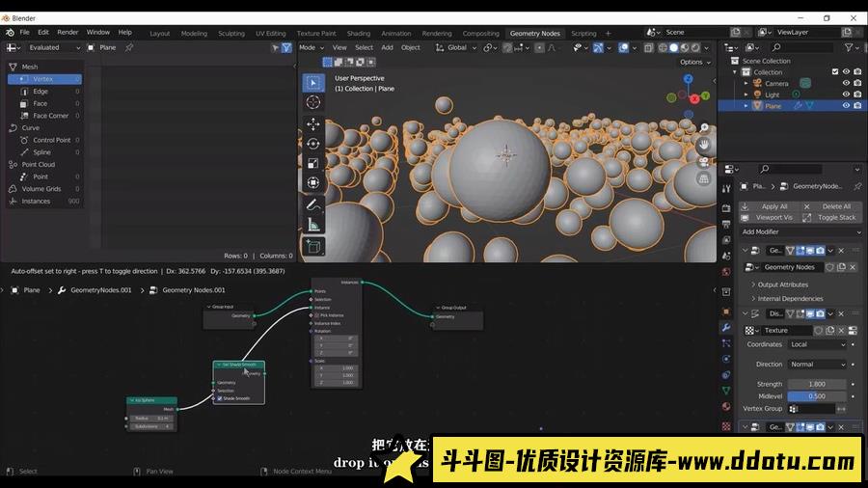Select the Scale tool
This screenshot has height=488, width=868.
click(x=313, y=163)
